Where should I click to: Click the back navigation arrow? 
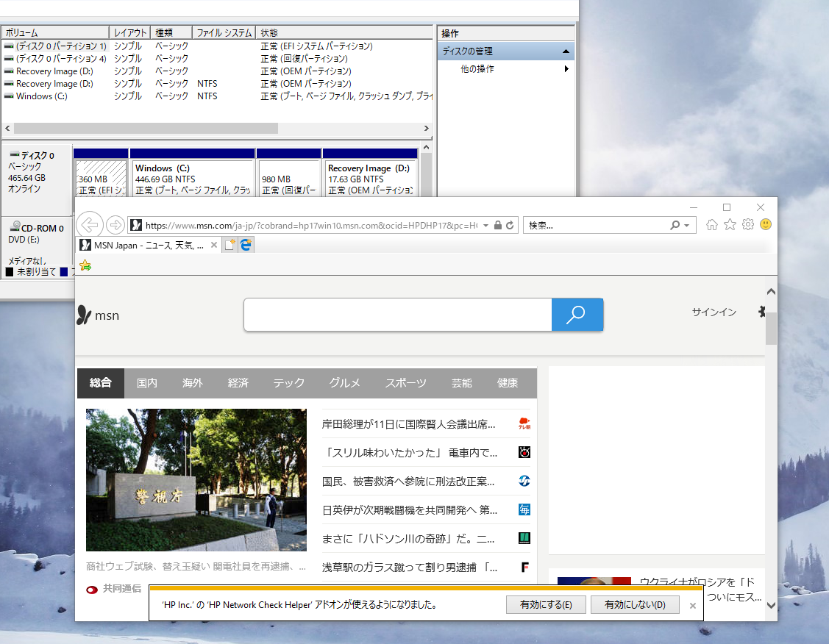(89, 225)
